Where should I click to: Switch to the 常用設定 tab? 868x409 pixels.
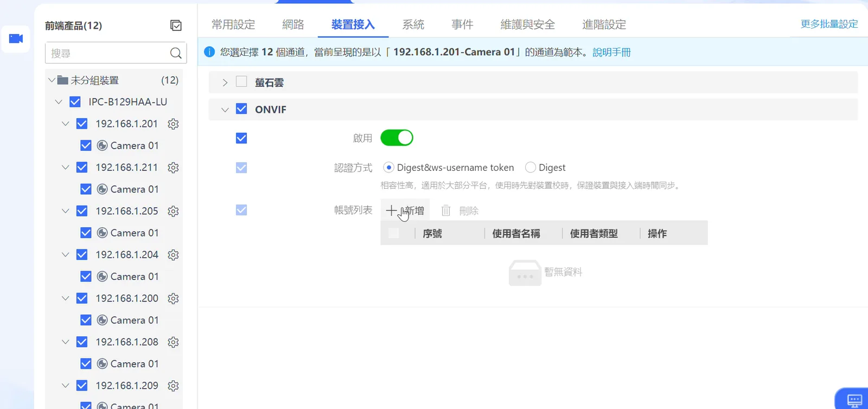233,24
